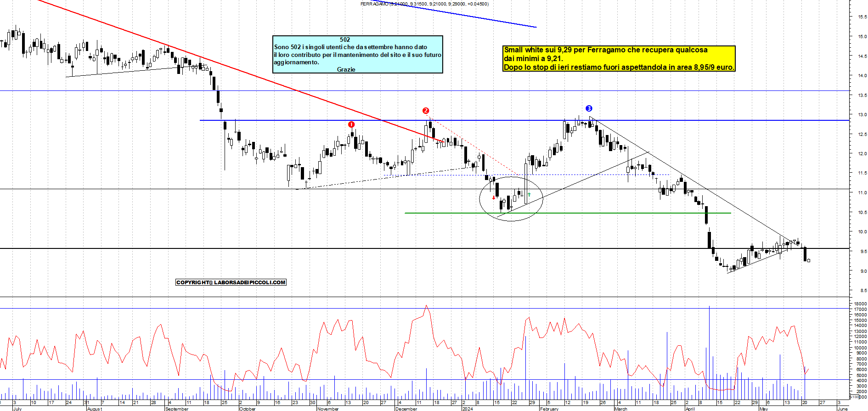Click the 15.5 price axis label
The height and width of the screenshot is (411, 868).
coord(862,17)
